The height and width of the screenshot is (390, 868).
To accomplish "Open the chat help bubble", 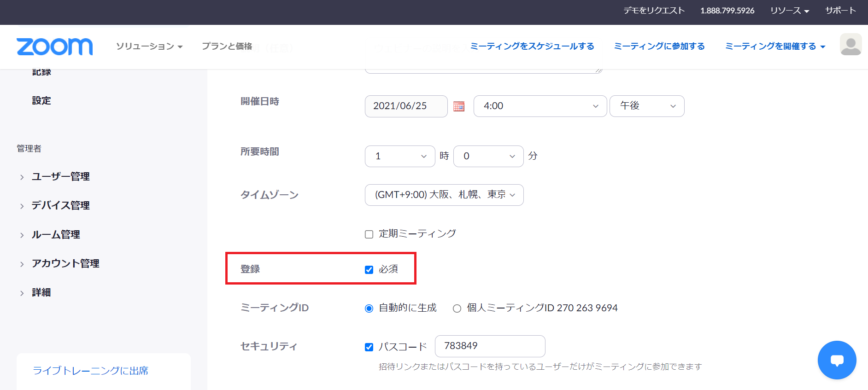I will pos(837,360).
